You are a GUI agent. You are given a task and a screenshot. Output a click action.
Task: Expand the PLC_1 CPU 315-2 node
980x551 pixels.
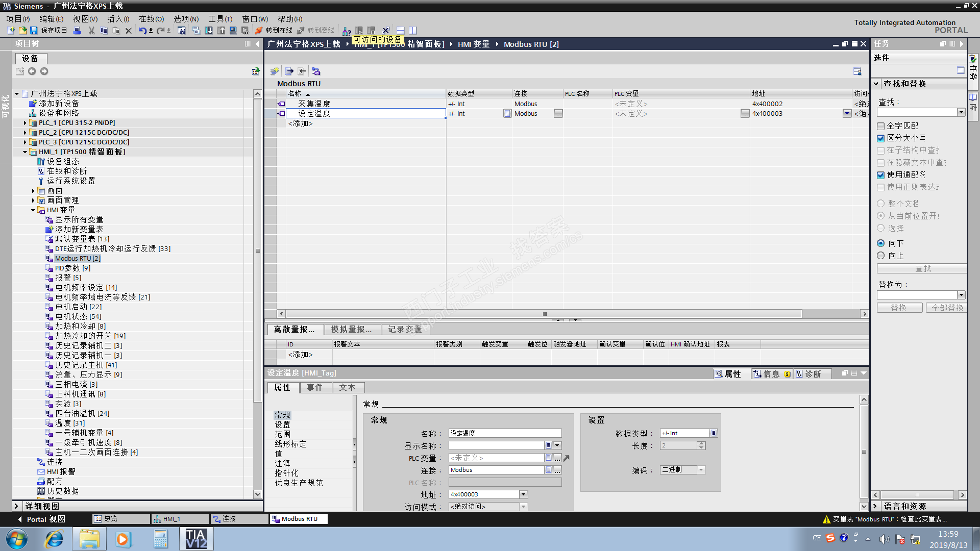(25, 123)
